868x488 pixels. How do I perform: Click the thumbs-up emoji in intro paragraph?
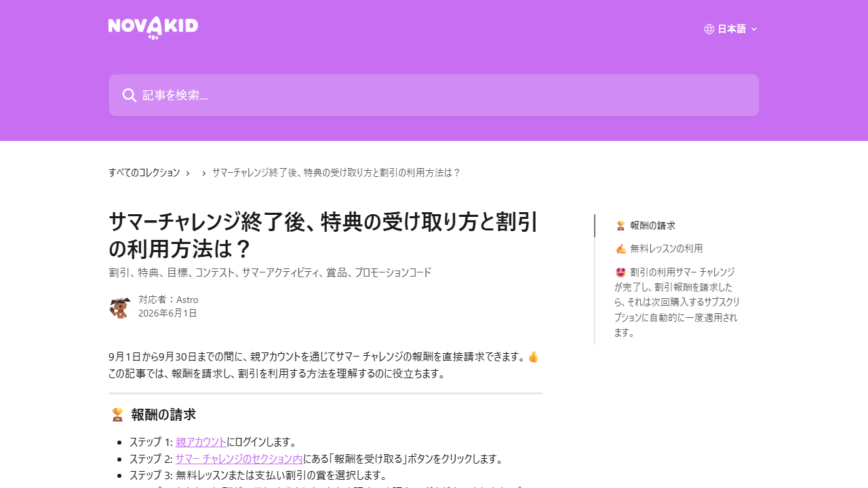(533, 357)
